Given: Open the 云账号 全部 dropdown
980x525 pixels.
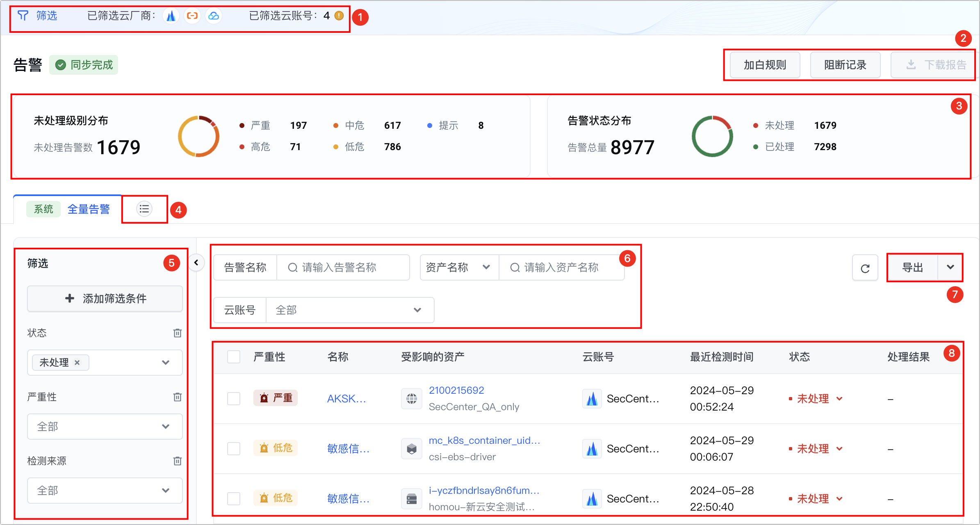Looking at the screenshot, I should [350, 310].
